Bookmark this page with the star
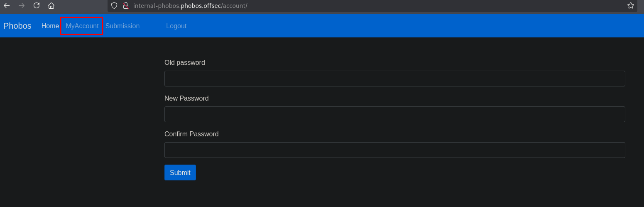644x207 pixels. pyautogui.click(x=631, y=6)
